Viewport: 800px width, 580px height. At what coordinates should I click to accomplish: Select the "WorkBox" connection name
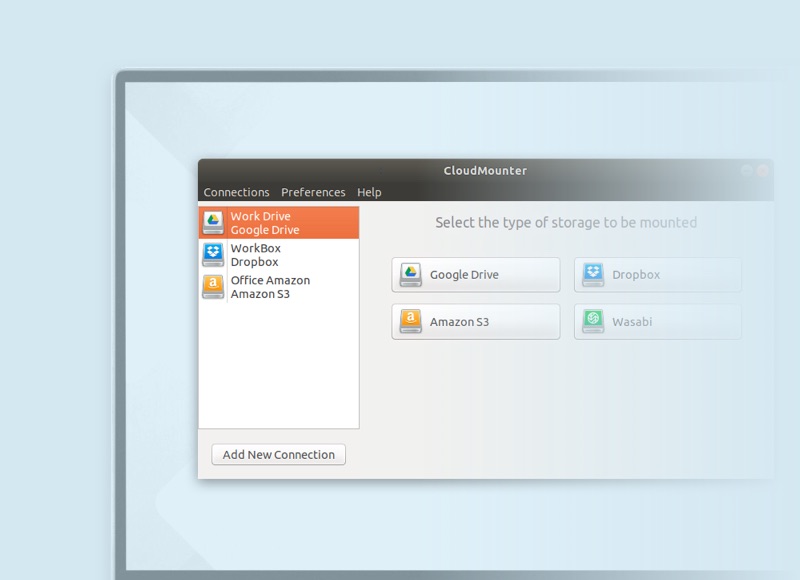[256, 248]
